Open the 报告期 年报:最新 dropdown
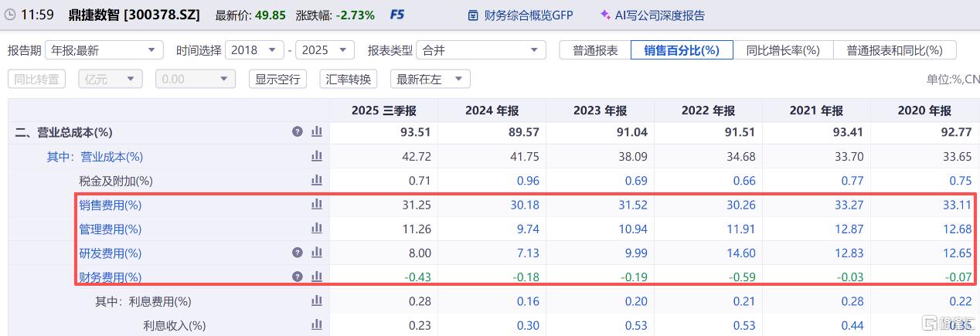980x336 pixels. (x=104, y=50)
